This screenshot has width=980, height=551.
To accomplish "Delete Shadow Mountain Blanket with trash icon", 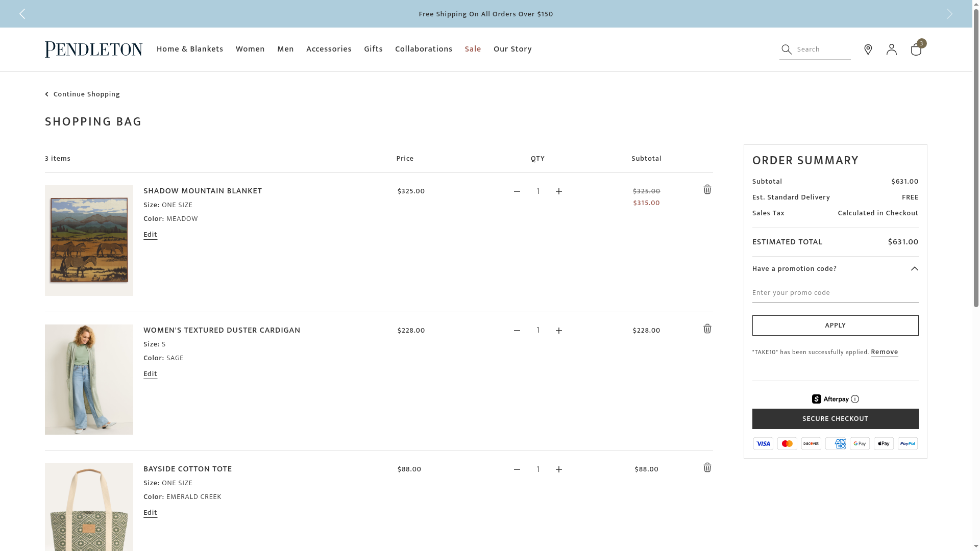I will pos(707,190).
